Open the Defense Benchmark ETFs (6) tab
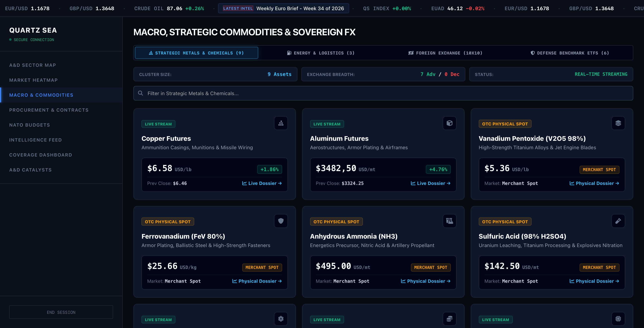The width and height of the screenshot is (644, 328). (x=570, y=53)
